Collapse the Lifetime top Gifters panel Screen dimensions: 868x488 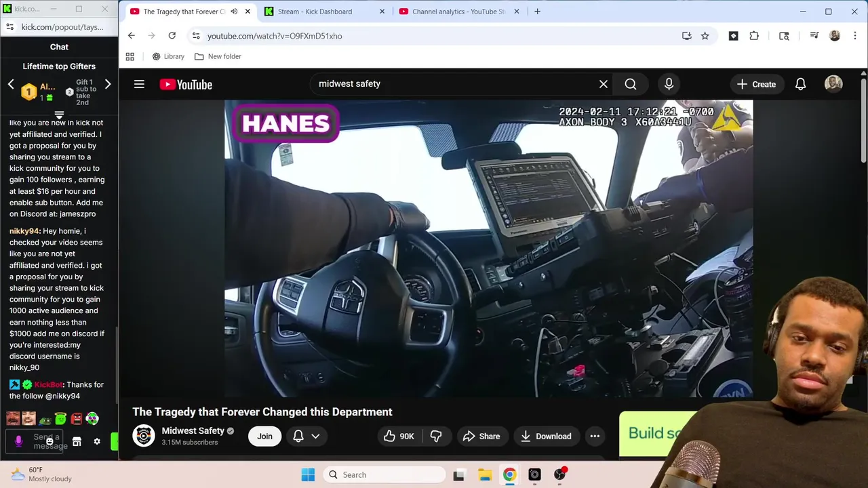[x=59, y=115]
